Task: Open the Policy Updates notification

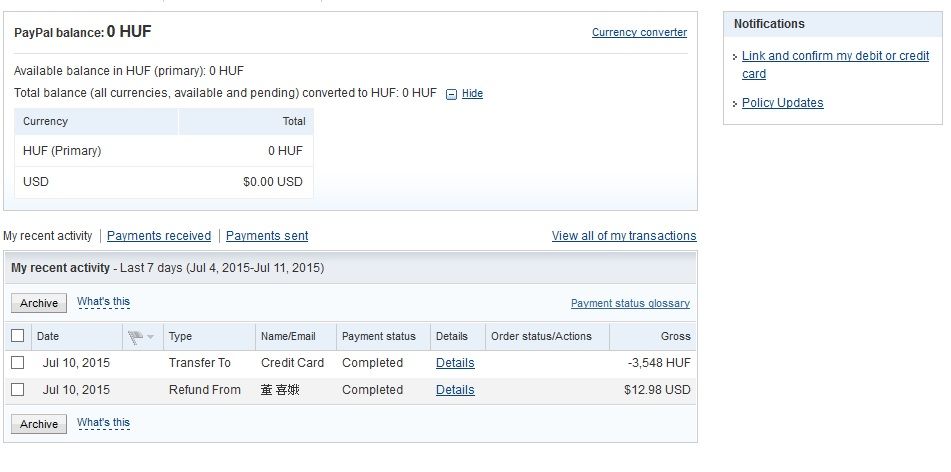Action: 782,103
